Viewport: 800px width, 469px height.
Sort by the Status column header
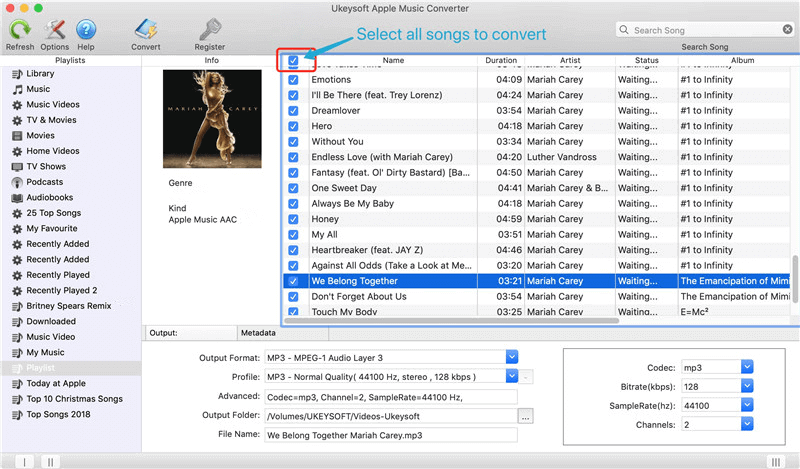[646, 60]
